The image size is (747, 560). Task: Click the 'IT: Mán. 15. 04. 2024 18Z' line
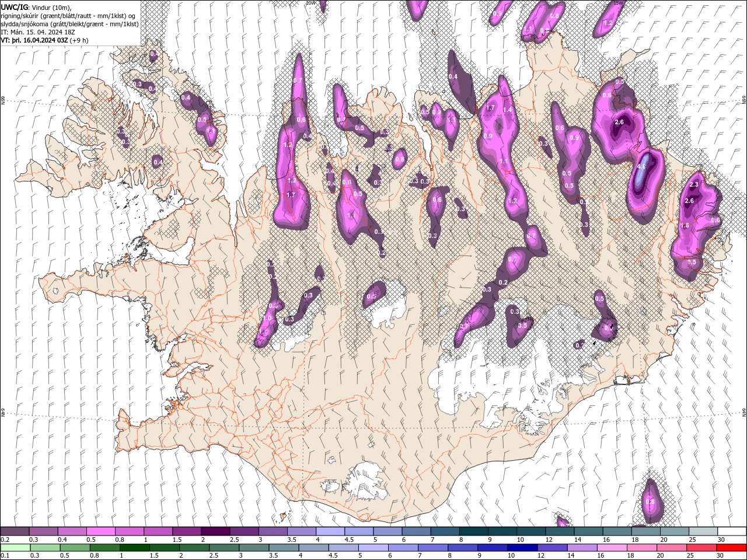37,32
